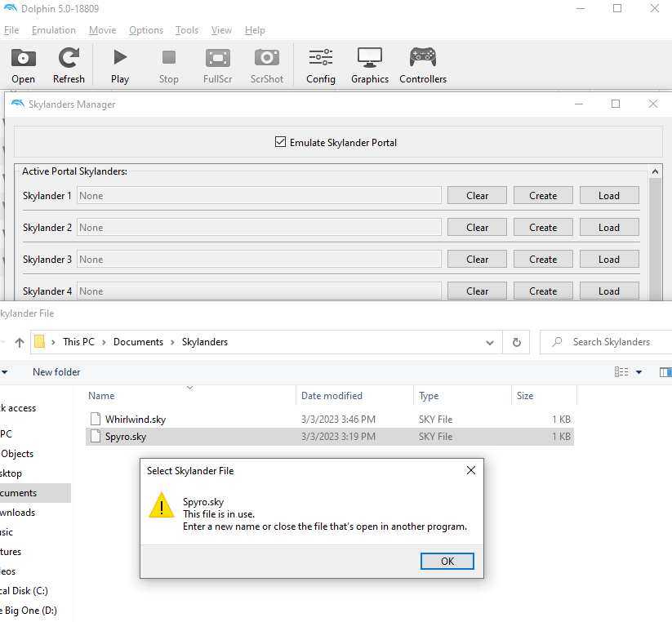The height and width of the screenshot is (622, 672).
Task: Open the view options dropdown arrow
Action: coord(639,372)
